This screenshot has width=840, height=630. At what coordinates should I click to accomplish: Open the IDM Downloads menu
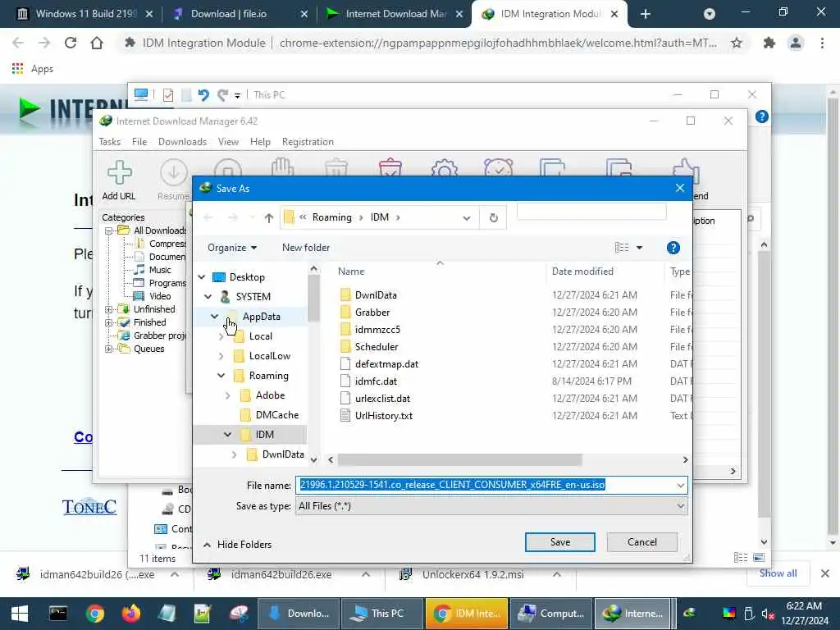click(x=182, y=142)
